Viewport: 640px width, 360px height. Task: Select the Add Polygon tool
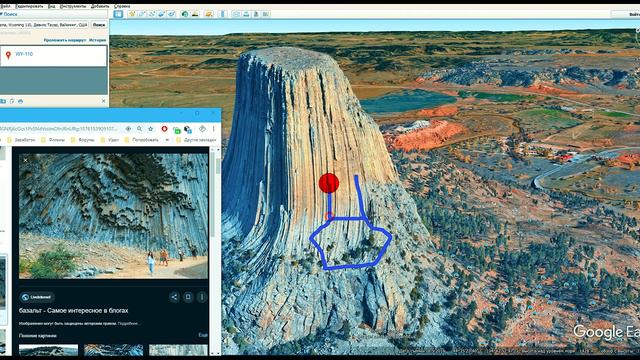142,14
